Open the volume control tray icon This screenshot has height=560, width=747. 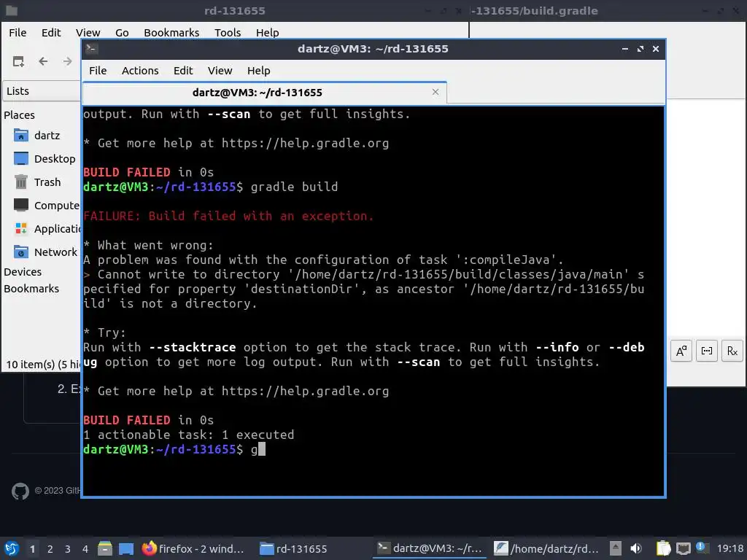click(636, 548)
